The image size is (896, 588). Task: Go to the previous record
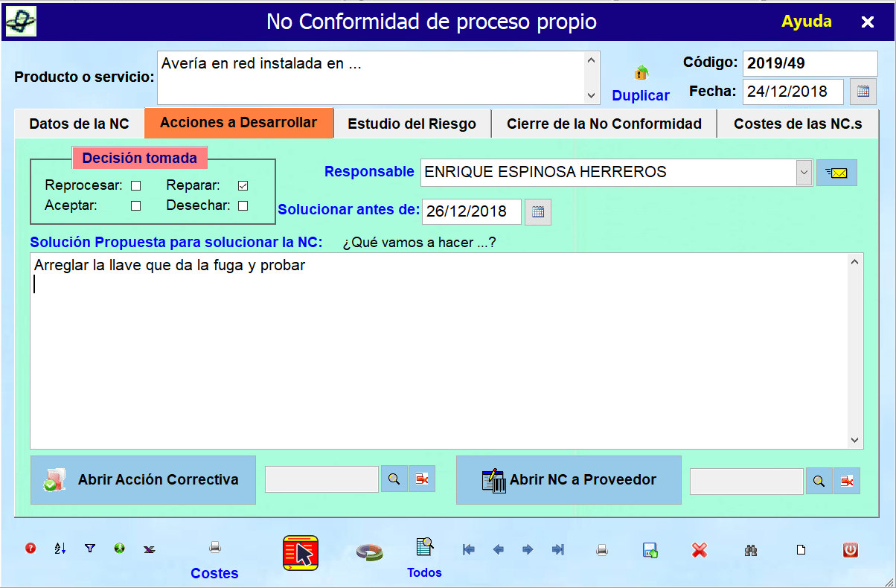[x=499, y=549]
